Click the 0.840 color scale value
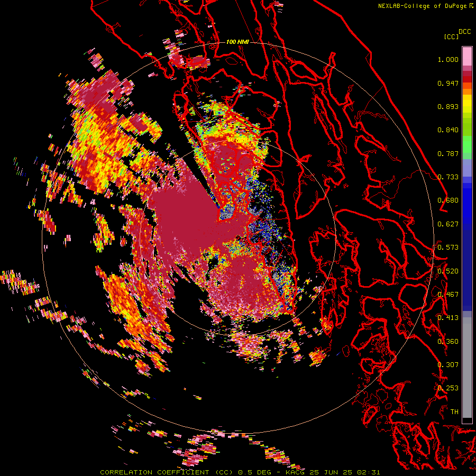The height and width of the screenshot is (476, 476). point(448,130)
